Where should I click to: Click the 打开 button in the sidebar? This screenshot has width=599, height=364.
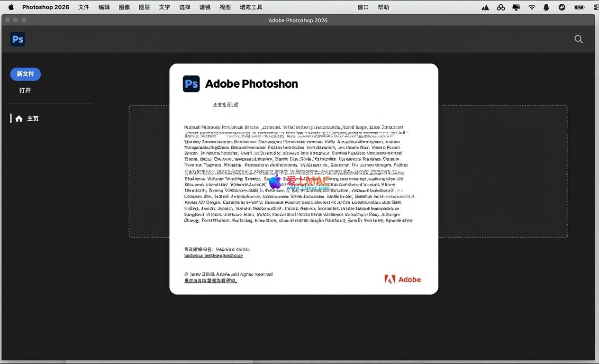click(25, 90)
